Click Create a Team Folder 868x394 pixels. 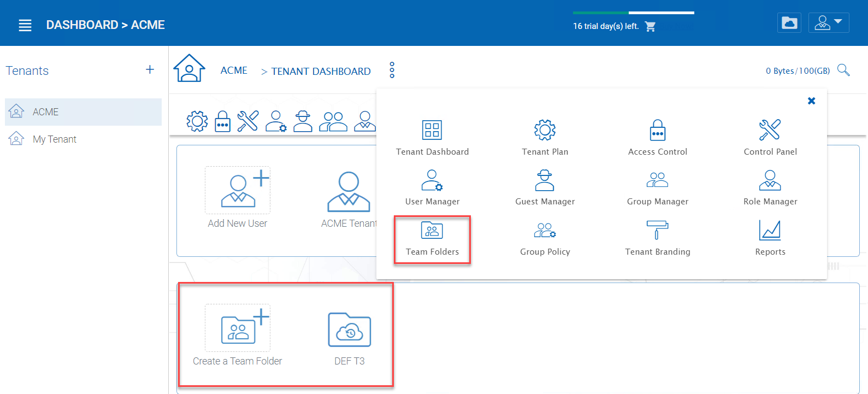click(238, 336)
